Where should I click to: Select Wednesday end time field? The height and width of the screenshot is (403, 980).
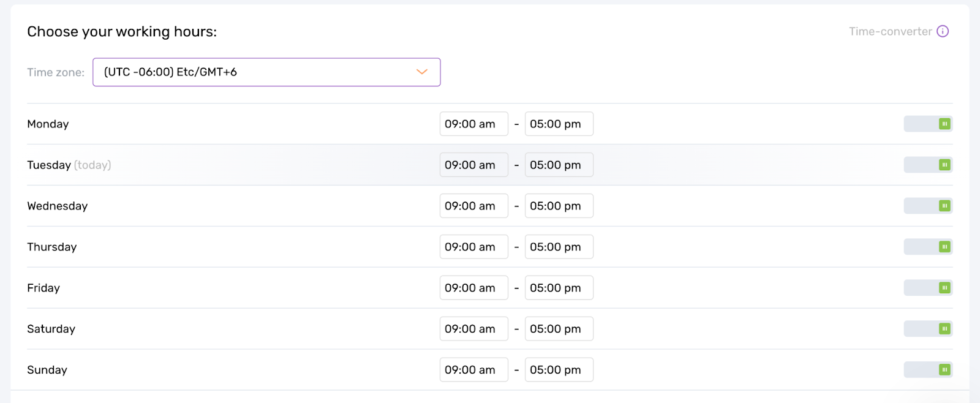[x=559, y=206]
